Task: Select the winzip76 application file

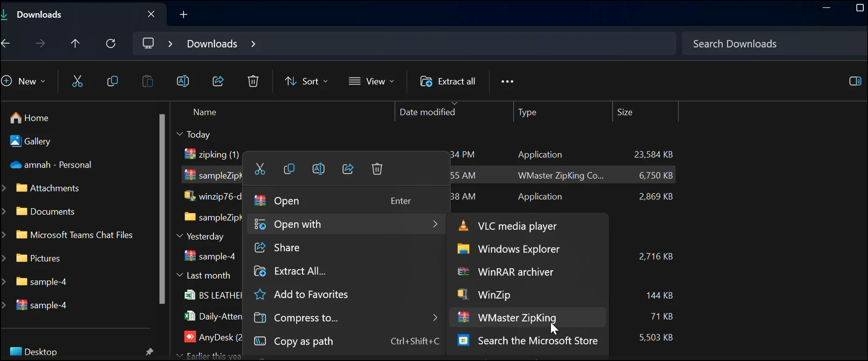Action: coord(213,197)
